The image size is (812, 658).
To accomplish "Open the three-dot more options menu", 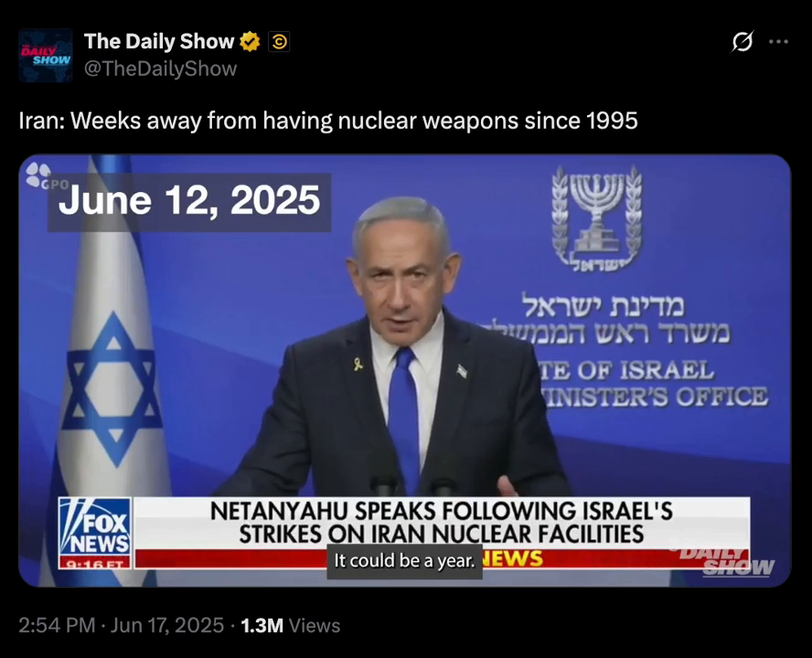I will pyautogui.click(x=778, y=41).
